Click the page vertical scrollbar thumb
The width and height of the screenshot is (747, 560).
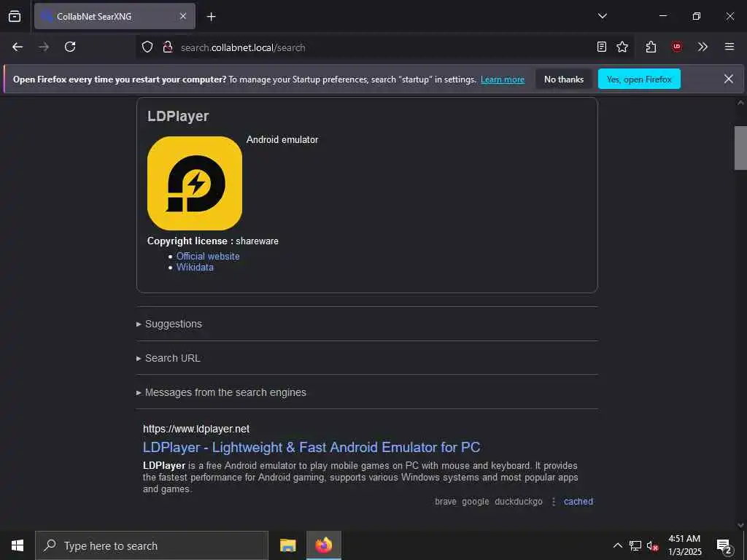[740, 147]
